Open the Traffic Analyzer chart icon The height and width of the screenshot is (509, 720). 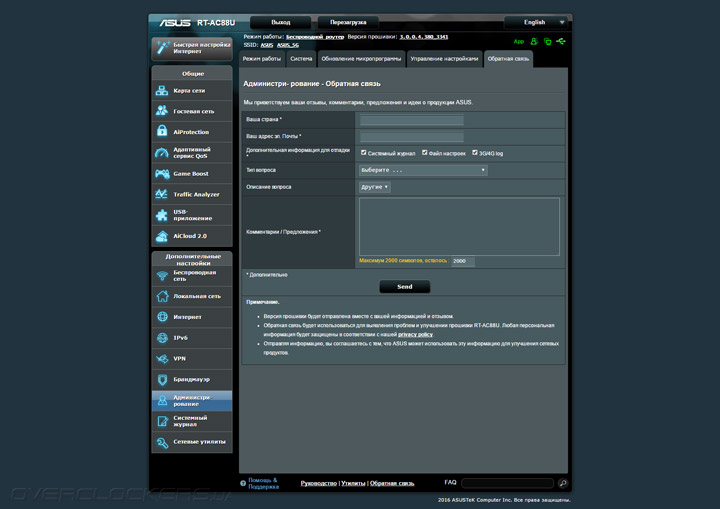point(162,194)
